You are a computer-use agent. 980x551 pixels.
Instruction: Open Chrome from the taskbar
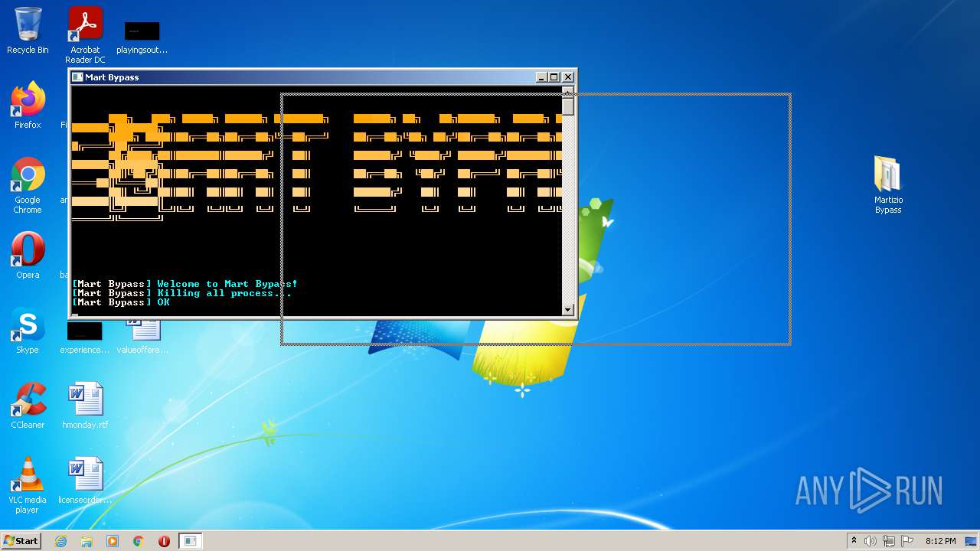coord(139,541)
